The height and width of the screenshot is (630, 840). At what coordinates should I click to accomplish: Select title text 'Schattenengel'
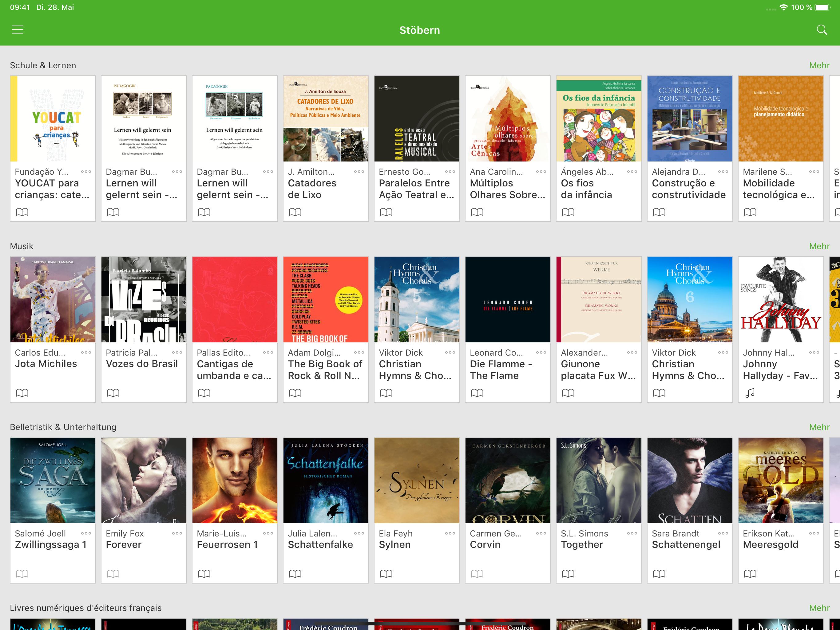pos(686,544)
